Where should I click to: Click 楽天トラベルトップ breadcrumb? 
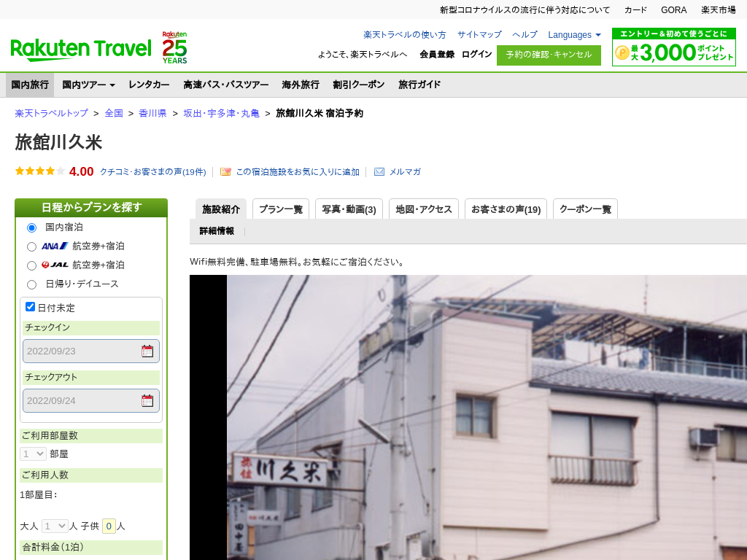[x=52, y=113]
